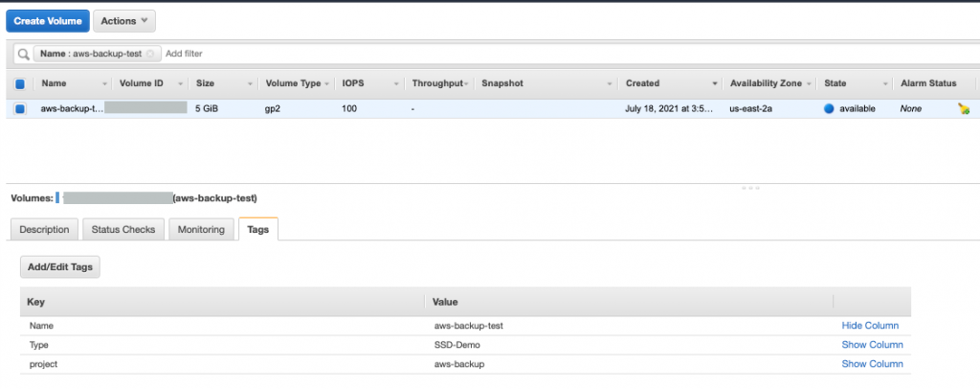The height and width of the screenshot is (389, 980).
Task: Open the Name column header dropdown arrow
Action: click(104, 83)
